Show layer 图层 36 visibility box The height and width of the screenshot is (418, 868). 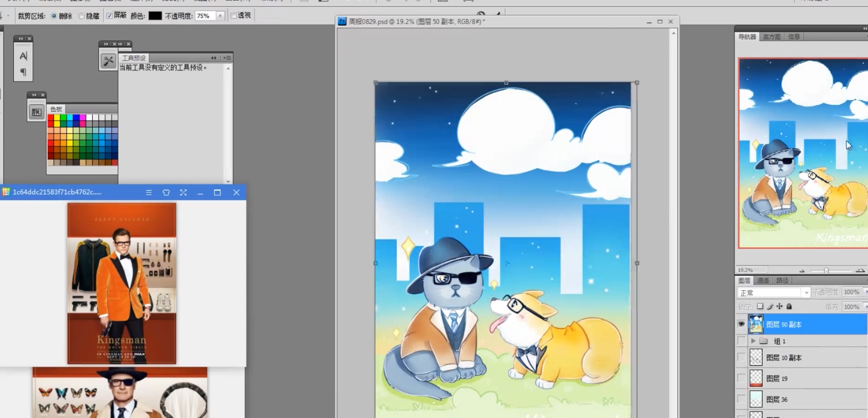(741, 399)
